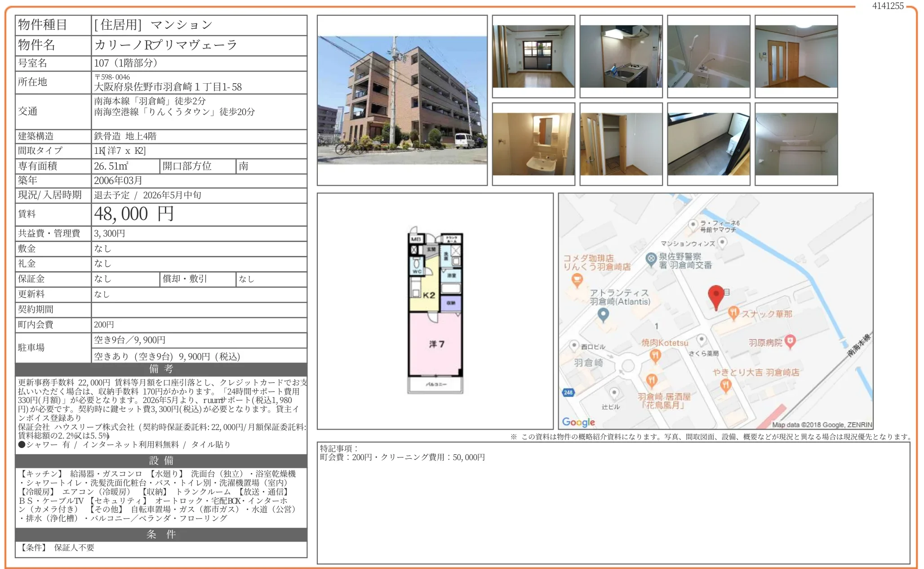Open the room with window thumbnail
Screen dimensions: 924x569
[x=533, y=56]
